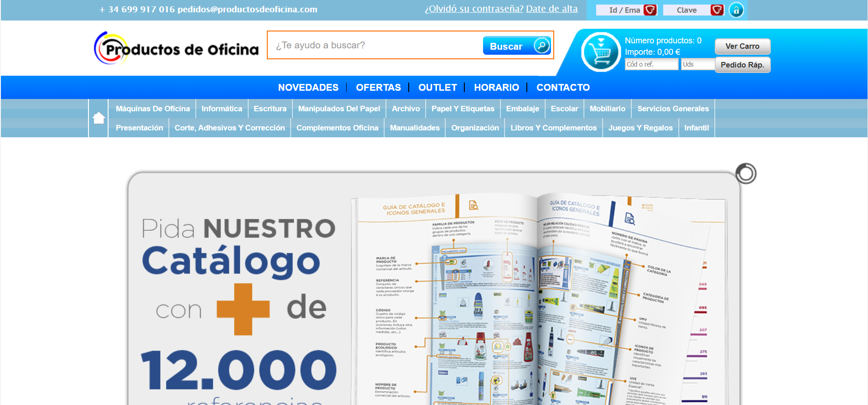868x405 pixels.
Task: Click the Clave password field
Action: (694, 10)
